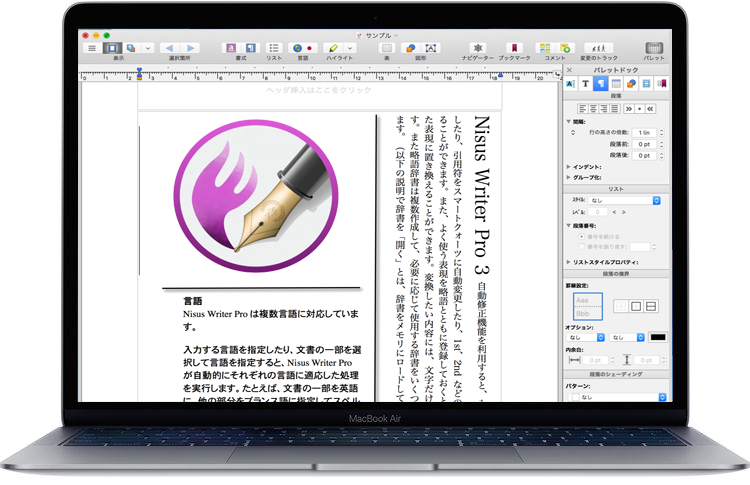Screen dimensions: 750x485
Task: Click the draft view lines icon in 表示 group
Action: coord(92,48)
